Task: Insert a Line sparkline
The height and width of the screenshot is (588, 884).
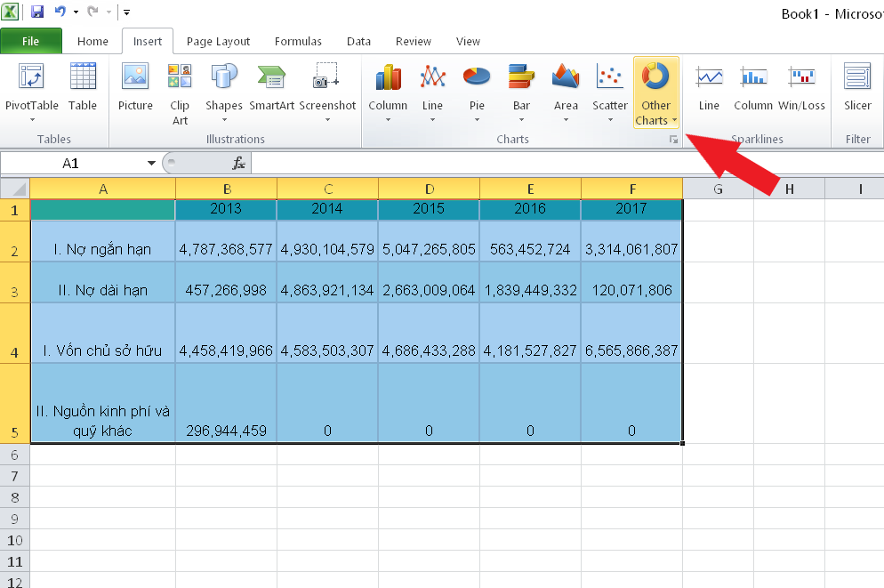Action: [709, 87]
